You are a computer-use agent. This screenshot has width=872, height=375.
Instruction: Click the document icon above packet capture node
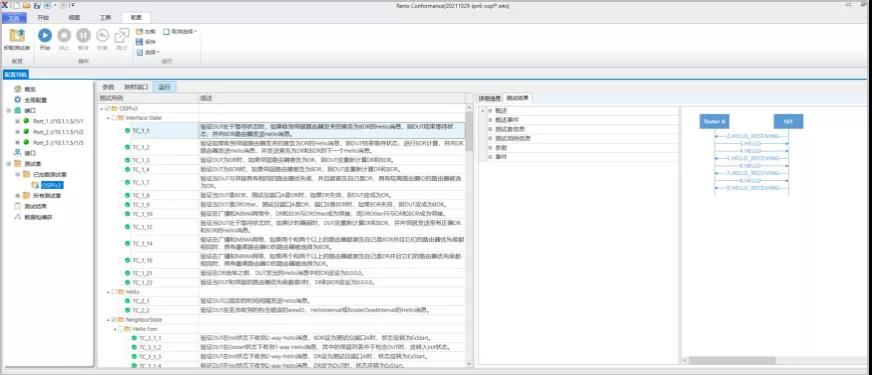(x=17, y=206)
